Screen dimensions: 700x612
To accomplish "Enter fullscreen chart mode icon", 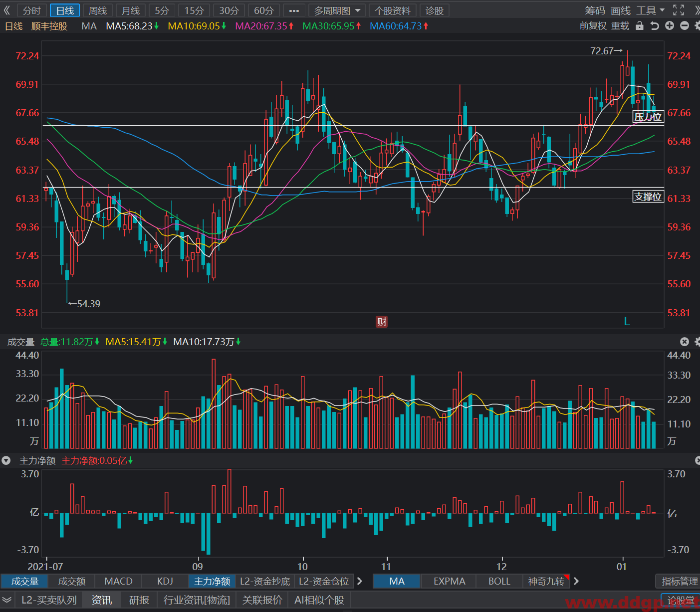I will coord(679,10).
